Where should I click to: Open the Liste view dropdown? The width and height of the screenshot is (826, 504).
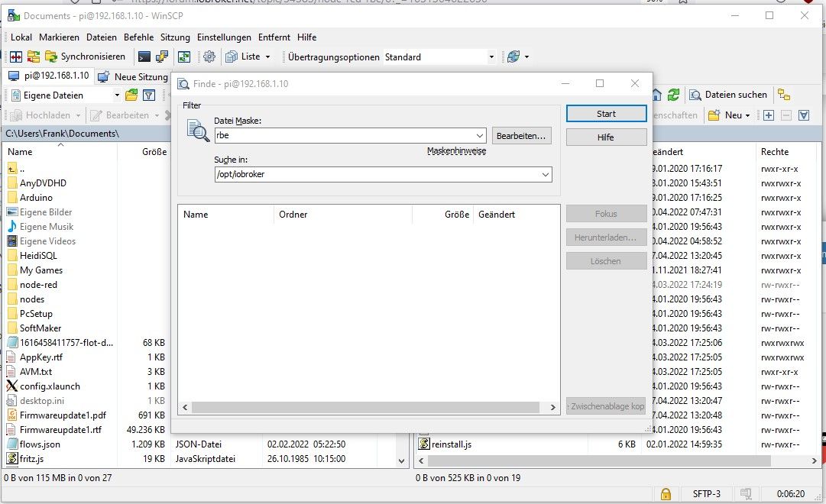tap(267, 57)
